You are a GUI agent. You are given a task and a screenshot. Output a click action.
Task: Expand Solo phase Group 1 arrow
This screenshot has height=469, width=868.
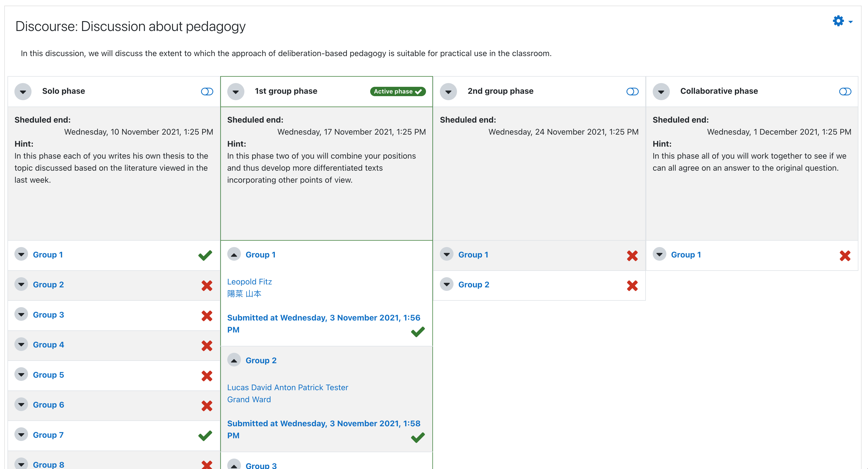[x=21, y=254]
